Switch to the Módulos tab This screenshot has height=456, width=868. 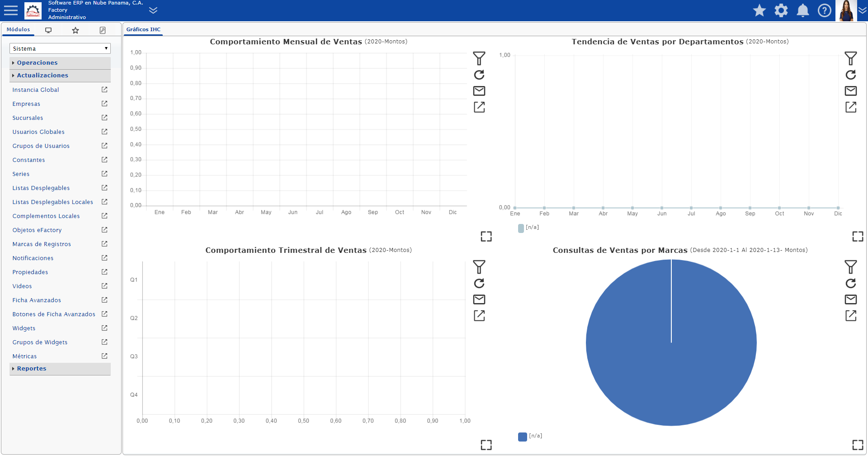18,29
